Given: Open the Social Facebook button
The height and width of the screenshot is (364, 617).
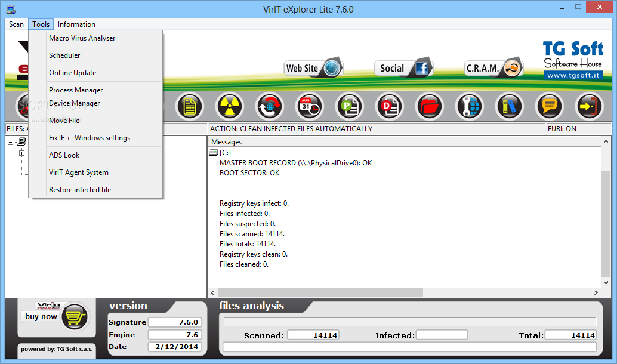Looking at the screenshot, I should [x=403, y=68].
